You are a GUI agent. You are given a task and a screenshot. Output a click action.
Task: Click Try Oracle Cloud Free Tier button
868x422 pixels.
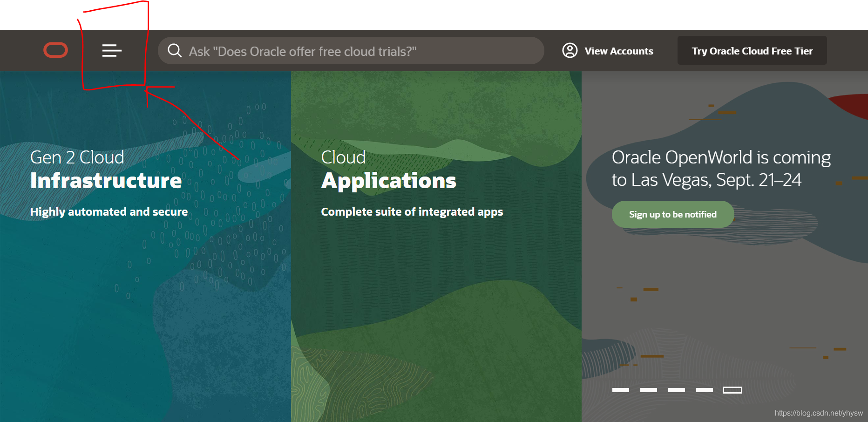coord(752,51)
